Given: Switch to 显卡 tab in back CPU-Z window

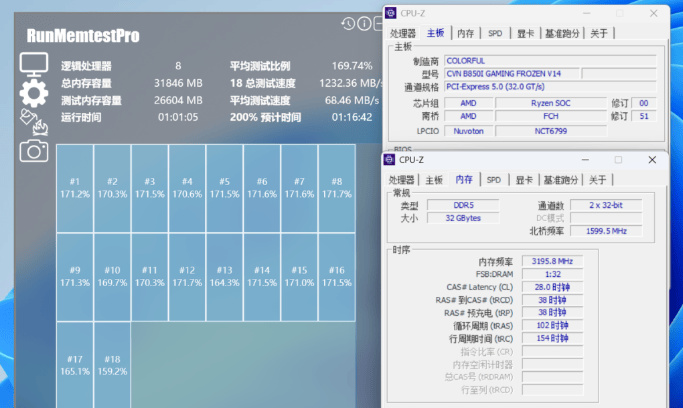Looking at the screenshot, I should coord(525,33).
